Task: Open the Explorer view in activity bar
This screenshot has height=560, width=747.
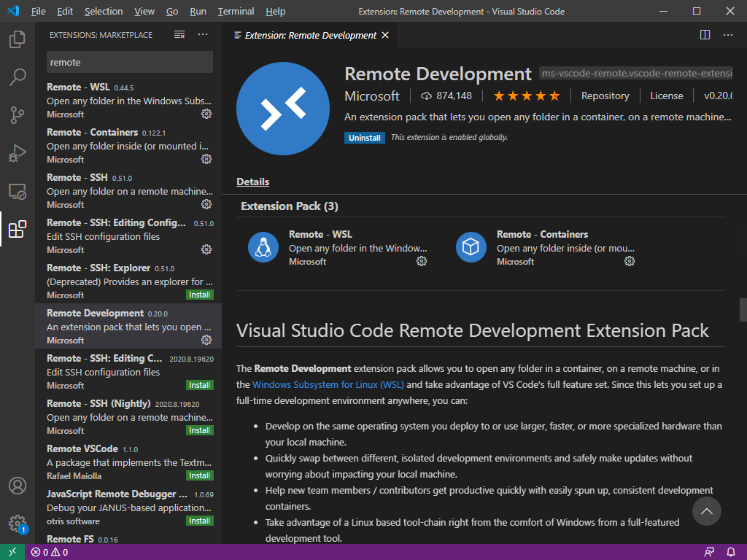Action: coord(18,39)
